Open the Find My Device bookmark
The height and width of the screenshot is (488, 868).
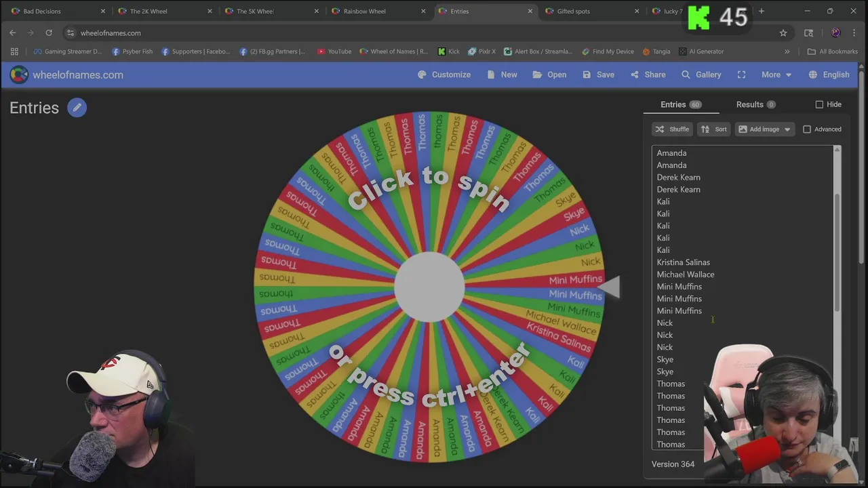[x=607, y=52]
